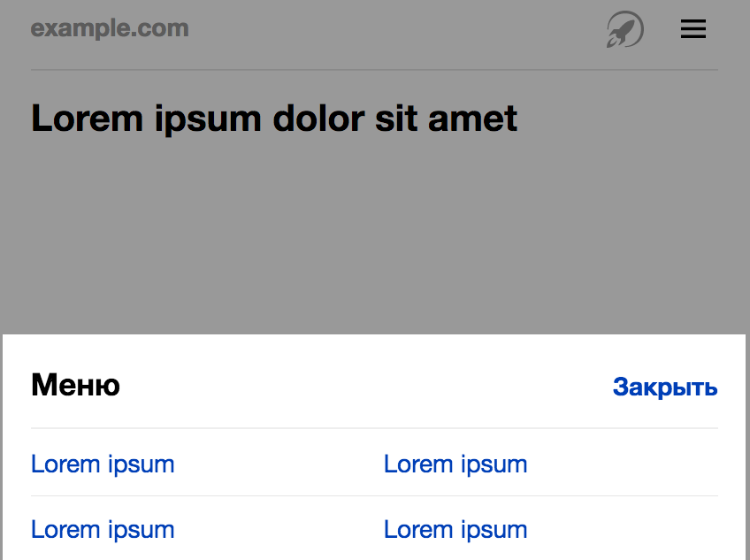Open first Lorem ipsum link in right column
This screenshot has width=750, height=560.
(x=455, y=464)
